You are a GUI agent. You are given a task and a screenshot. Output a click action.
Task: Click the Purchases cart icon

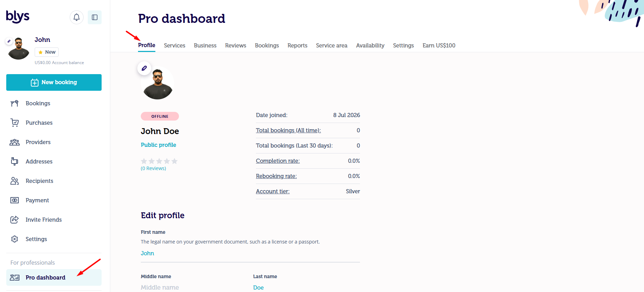coord(15,123)
